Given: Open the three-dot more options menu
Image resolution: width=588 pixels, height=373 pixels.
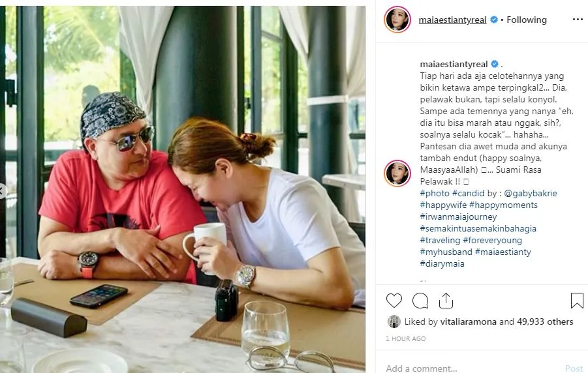Looking at the screenshot, I should pyautogui.click(x=578, y=20).
